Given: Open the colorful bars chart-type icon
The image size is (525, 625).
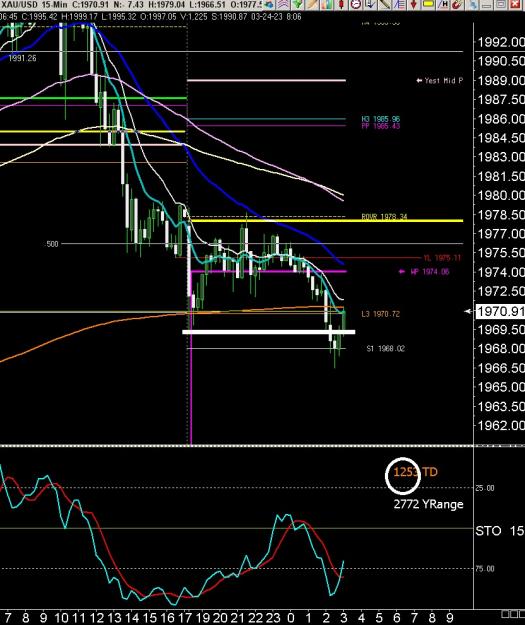Looking at the screenshot, I should click(x=326, y=4).
